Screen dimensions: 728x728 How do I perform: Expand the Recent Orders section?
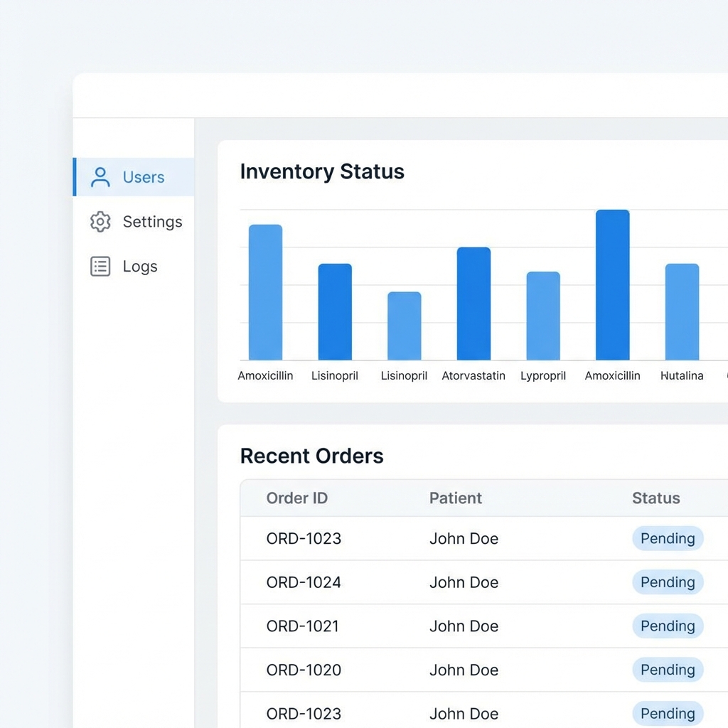pyautogui.click(x=311, y=456)
